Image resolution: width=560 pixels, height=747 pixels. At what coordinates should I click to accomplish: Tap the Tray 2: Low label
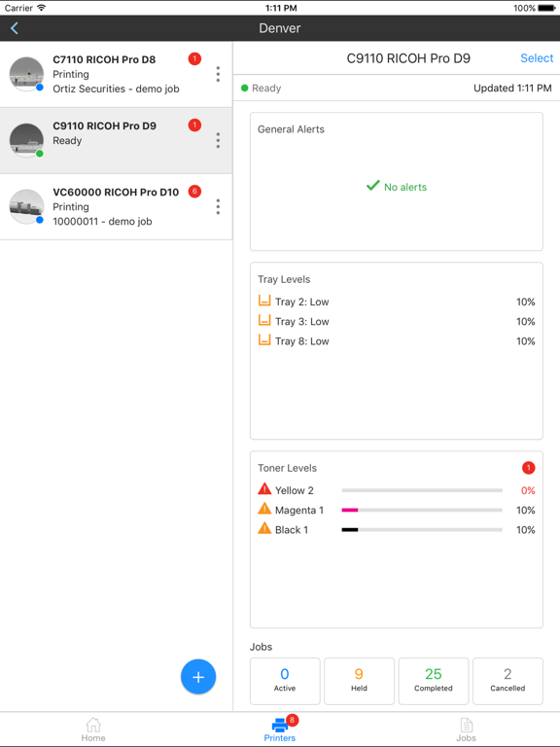coord(302,302)
